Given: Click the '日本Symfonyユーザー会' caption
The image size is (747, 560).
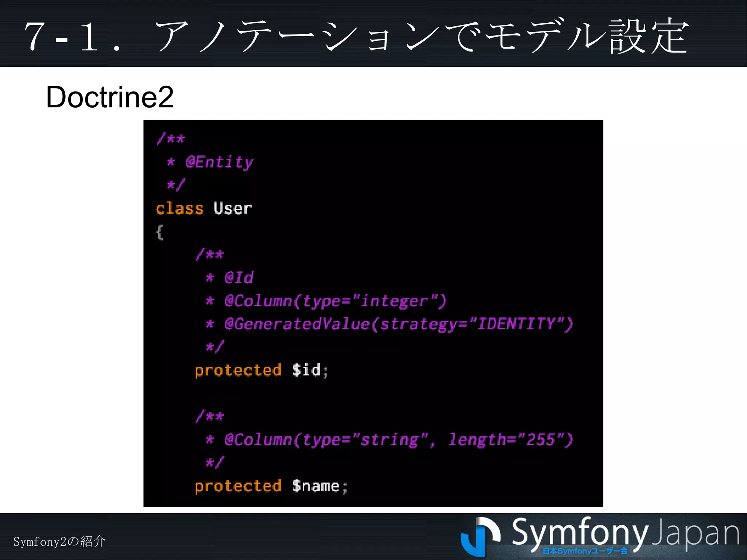Looking at the screenshot, I should tap(585, 551).
